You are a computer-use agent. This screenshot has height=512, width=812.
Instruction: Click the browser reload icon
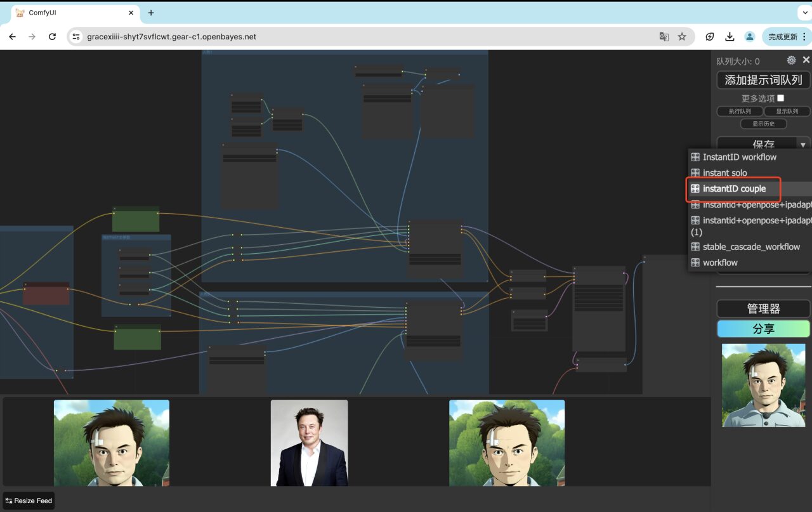[x=52, y=37]
